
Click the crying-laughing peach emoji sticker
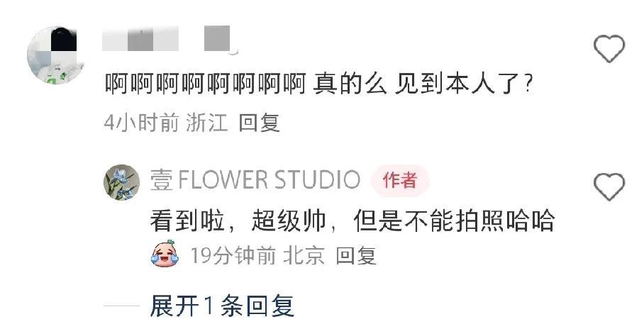[x=165, y=254]
